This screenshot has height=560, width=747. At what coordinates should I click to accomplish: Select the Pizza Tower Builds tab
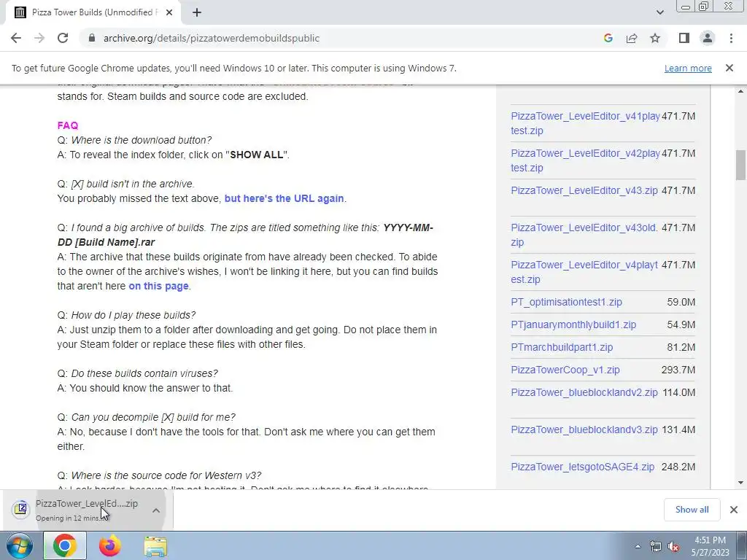pyautogui.click(x=93, y=12)
